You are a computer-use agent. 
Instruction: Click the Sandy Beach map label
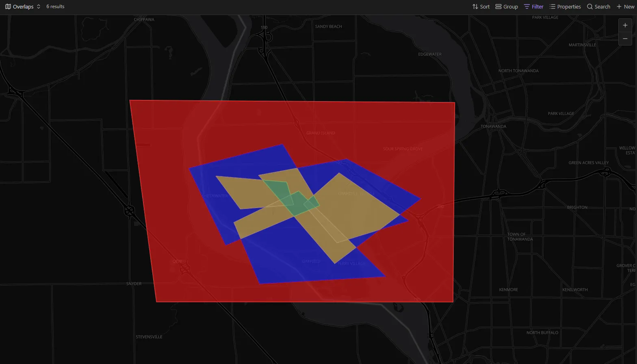pos(328,26)
